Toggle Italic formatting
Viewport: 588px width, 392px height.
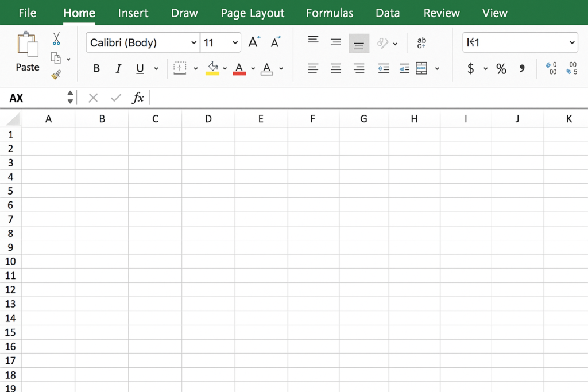click(118, 69)
